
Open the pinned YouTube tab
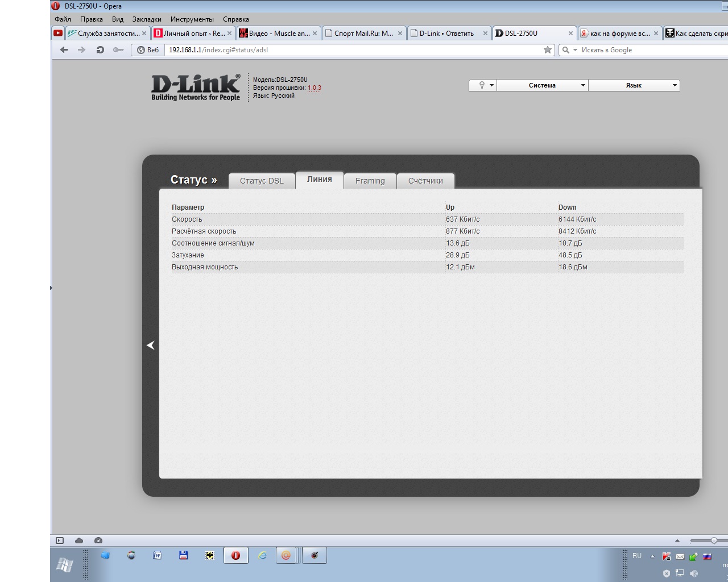[x=58, y=34]
